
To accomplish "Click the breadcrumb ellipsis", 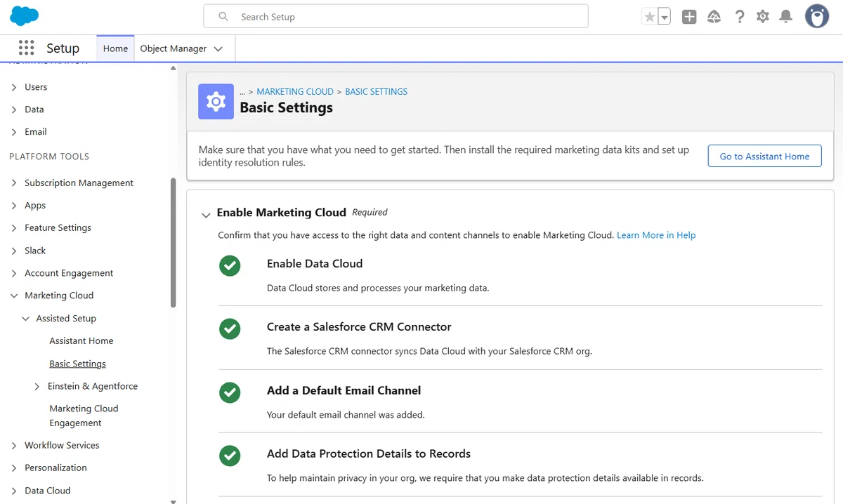I will 242,92.
